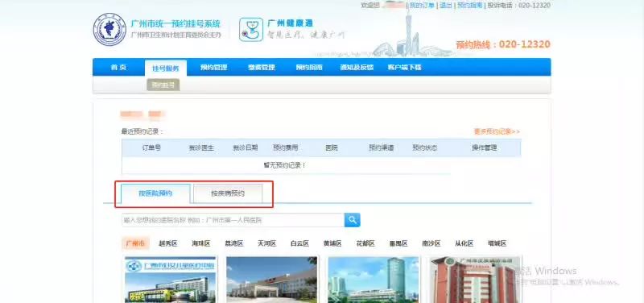Click the blue magnifier search button

point(352,220)
